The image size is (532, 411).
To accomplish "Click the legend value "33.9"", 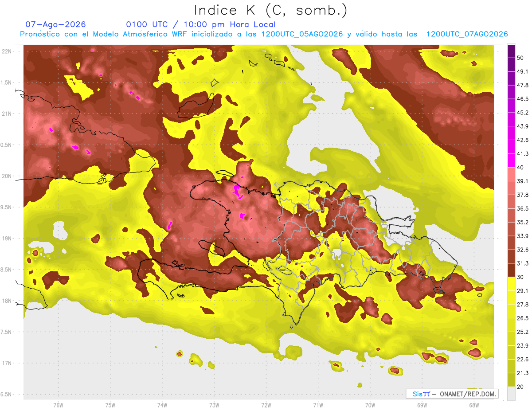I will click(523, 236).
